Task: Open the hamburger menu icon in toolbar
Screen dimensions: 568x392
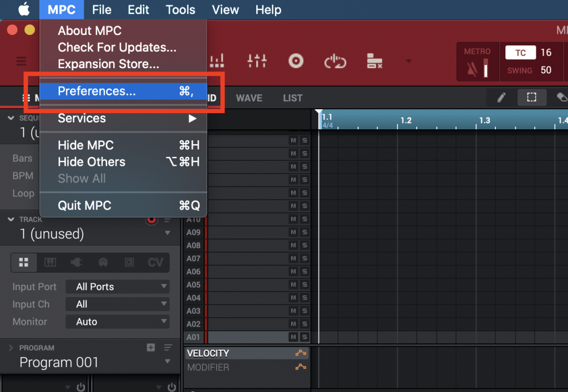Action: click(22, 61)
